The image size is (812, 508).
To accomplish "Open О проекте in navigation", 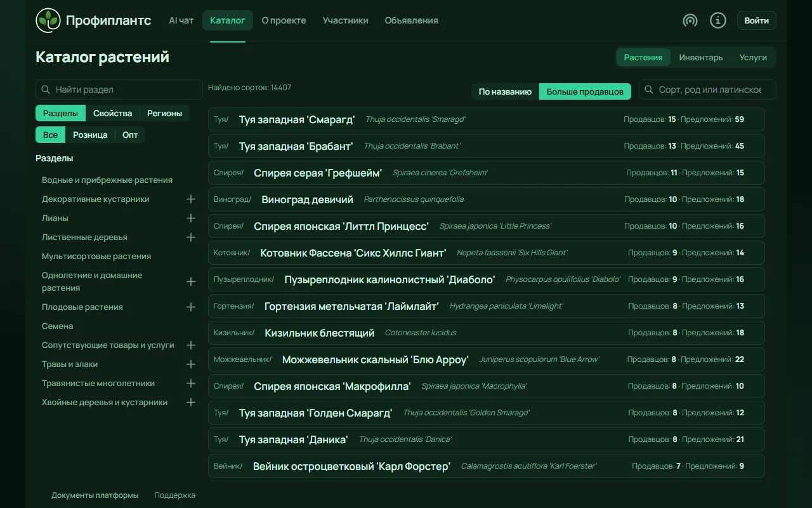I will tap(284, 20).
